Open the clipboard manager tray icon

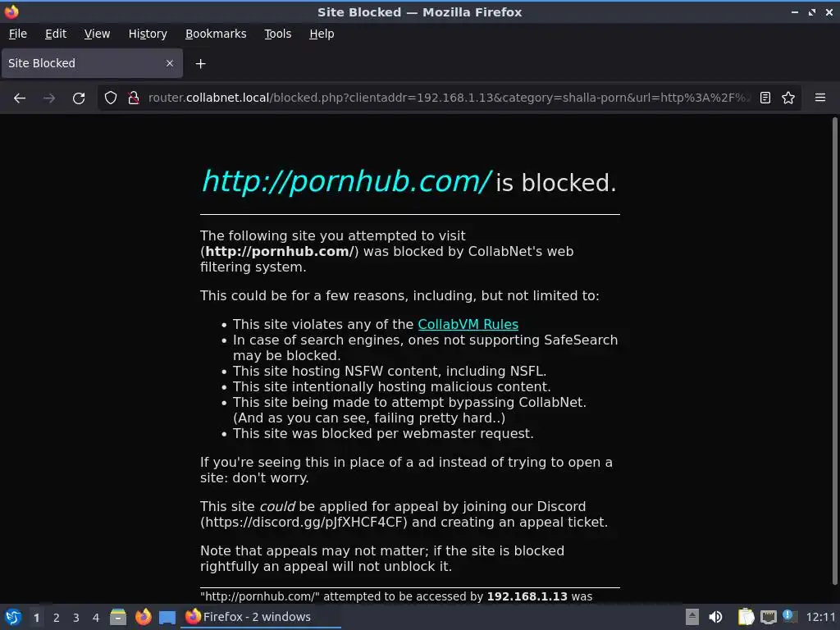(x=746, y=617)
